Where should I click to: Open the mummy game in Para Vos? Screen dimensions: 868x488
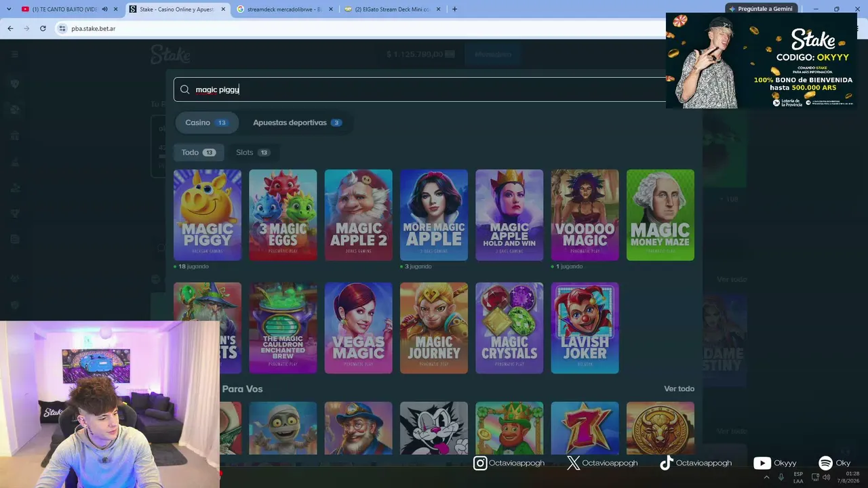[x=283, y=428]
